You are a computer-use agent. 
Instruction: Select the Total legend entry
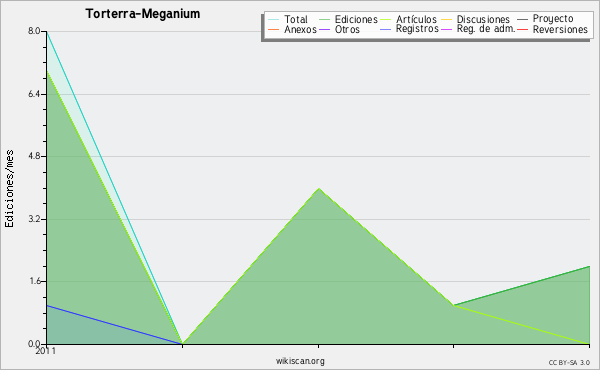tap(288, 19)
